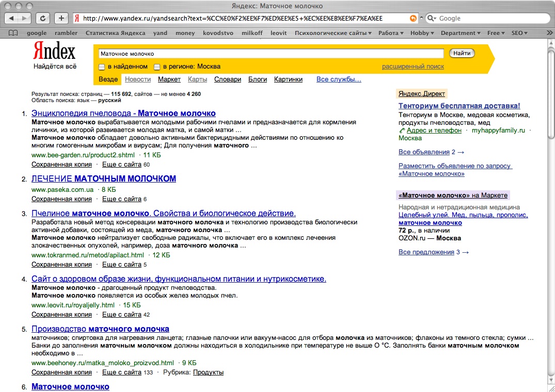Open the "ЛЕЧЕНИЕ МАТОЧНЫМ МОЛОЧКОМ" result link

click(104, 179)
